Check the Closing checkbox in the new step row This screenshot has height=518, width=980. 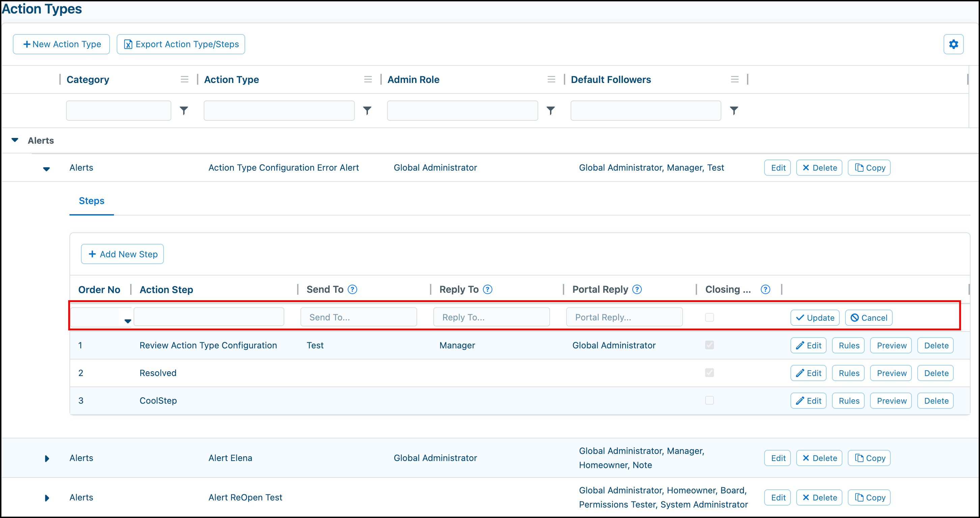coord(709,317)
